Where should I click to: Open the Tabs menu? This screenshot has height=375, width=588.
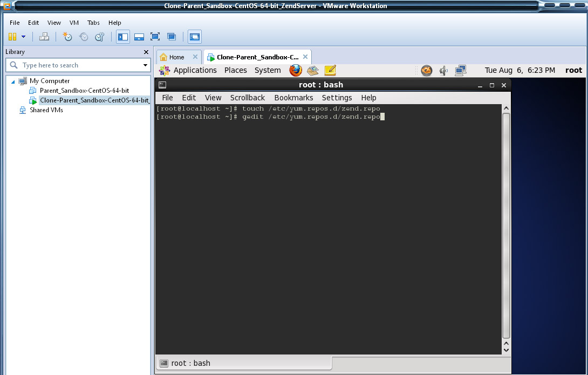tap(93, 23)
